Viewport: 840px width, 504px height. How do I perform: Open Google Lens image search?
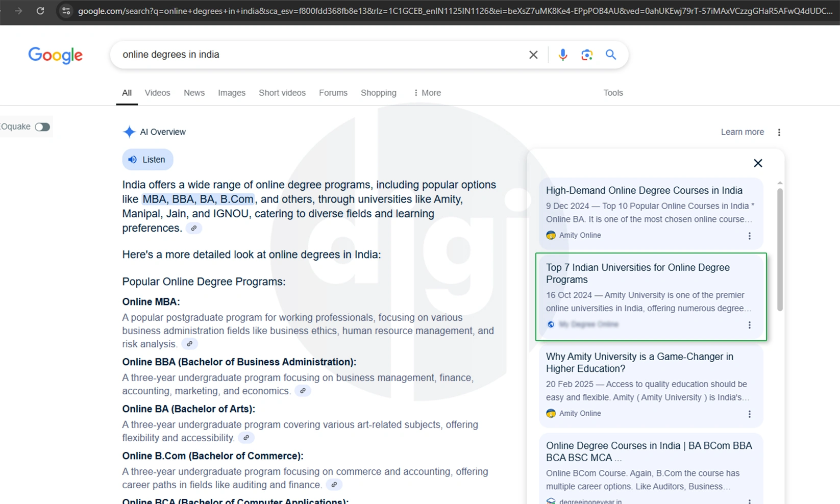coord(587,55)
